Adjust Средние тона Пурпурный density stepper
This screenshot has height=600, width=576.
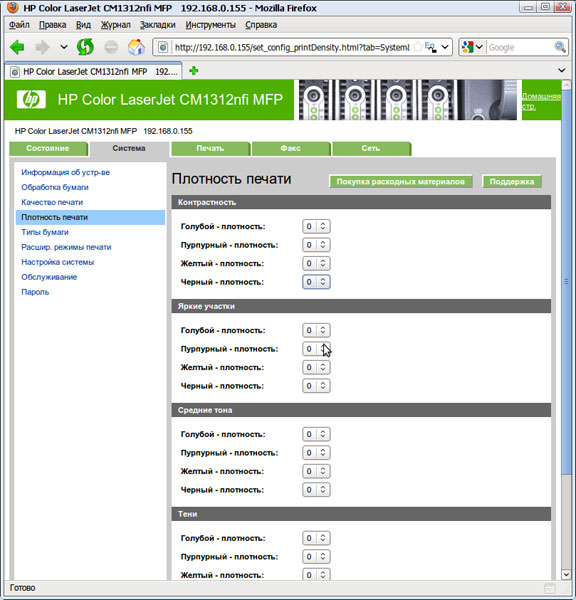(316, 453)
